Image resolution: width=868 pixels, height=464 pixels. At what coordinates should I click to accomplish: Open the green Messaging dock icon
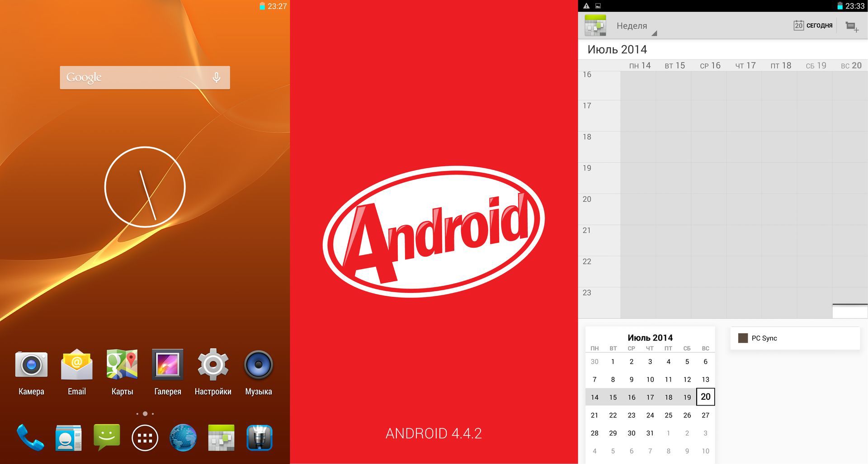(x=107, y=437)
